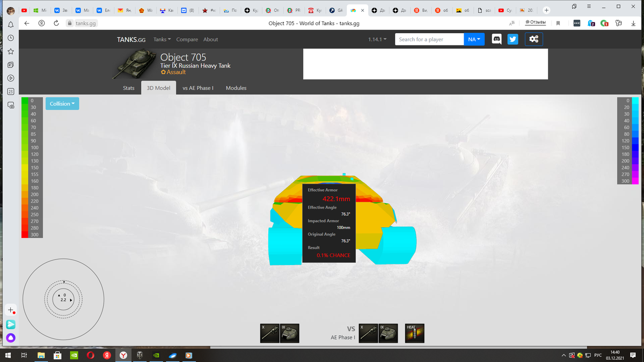This screenshot has height=362, width=644.
Task: Click the plus icon in the sidebar
Action: pos(11,311)
